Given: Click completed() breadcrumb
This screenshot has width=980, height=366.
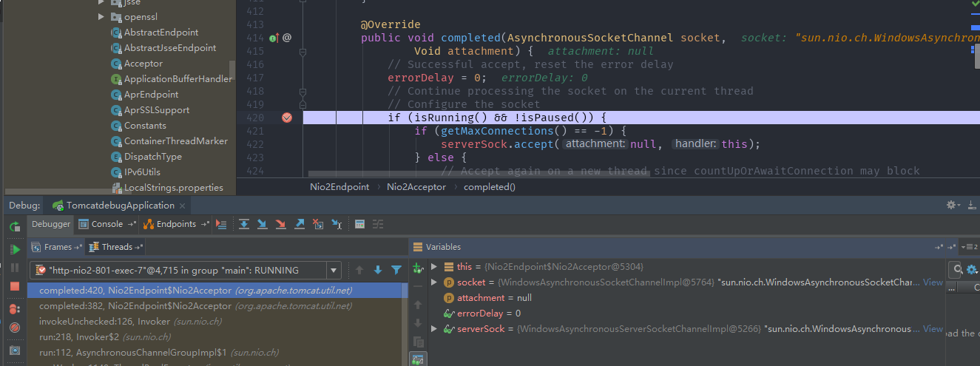Looking at the screenshot, I should point(489,187).
